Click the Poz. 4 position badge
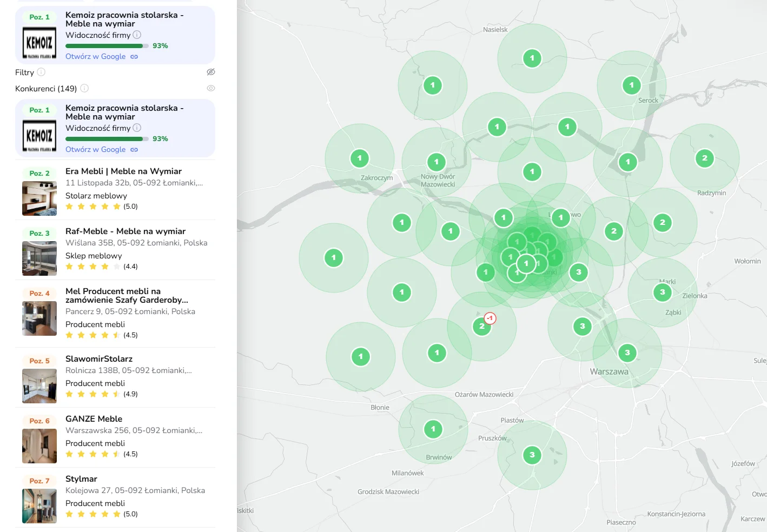767x532 pixels. coord(39,294)
